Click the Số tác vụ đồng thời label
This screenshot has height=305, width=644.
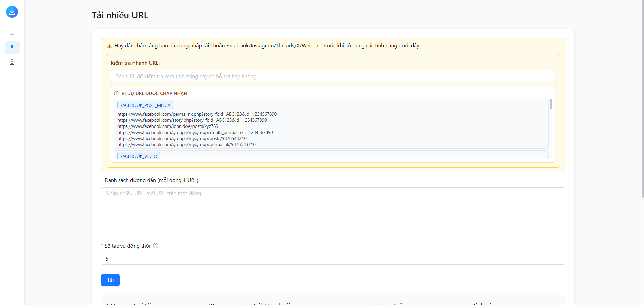coord(128,246)
